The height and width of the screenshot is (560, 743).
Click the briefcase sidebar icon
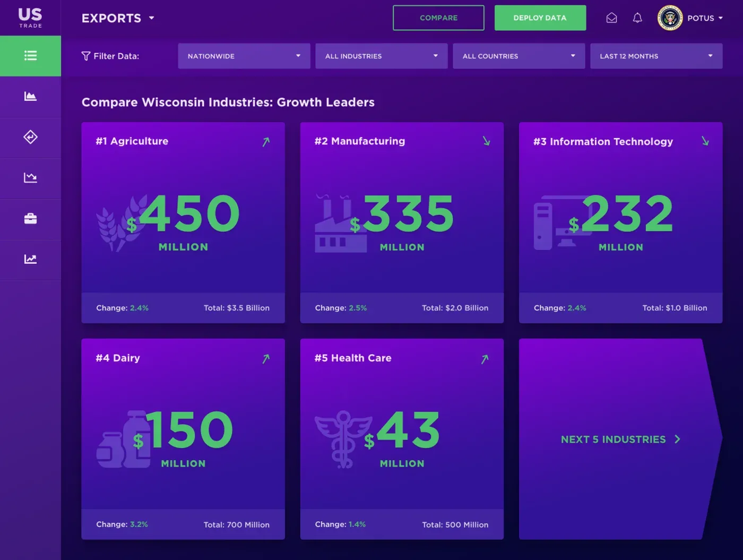30,219
